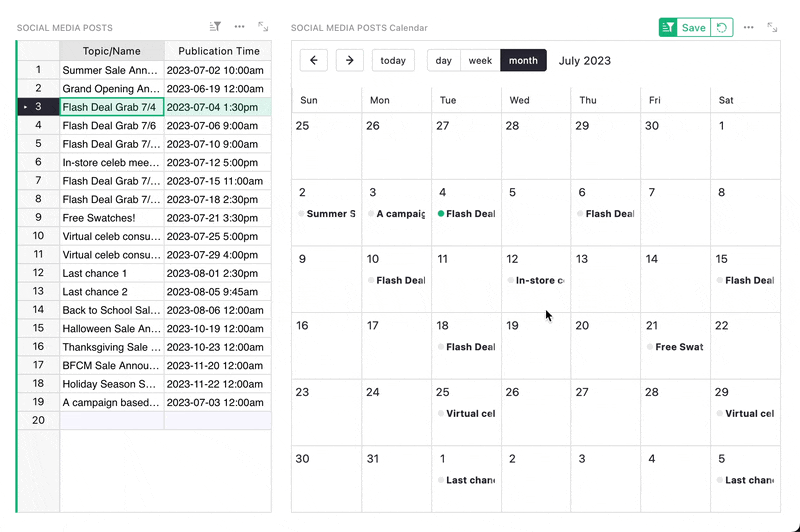The height and width of the screenshot is (532, 800).
Task: Select the month view option
Action: click(523, 61)
